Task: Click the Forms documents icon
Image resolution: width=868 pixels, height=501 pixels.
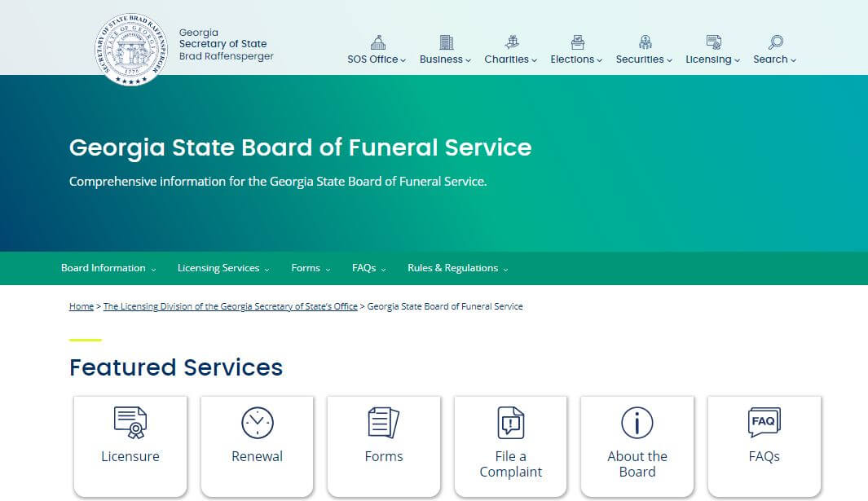Action: 383,422
